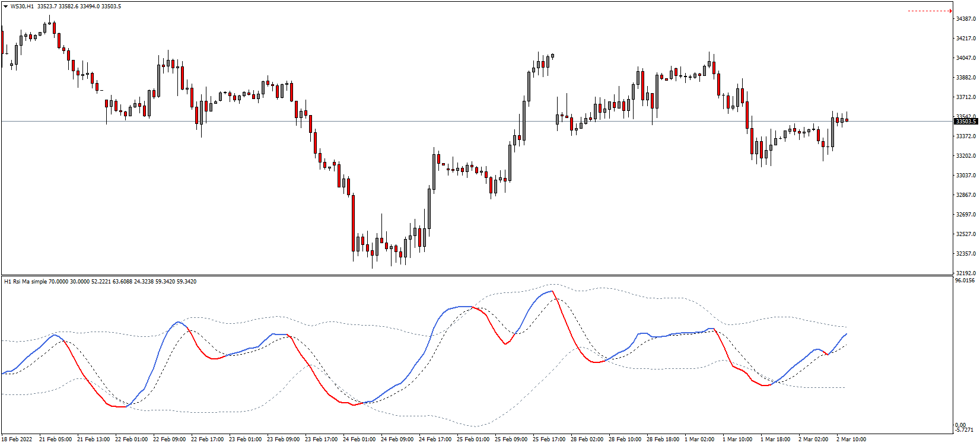Click the WS30,H1 symbol title text

22,7
